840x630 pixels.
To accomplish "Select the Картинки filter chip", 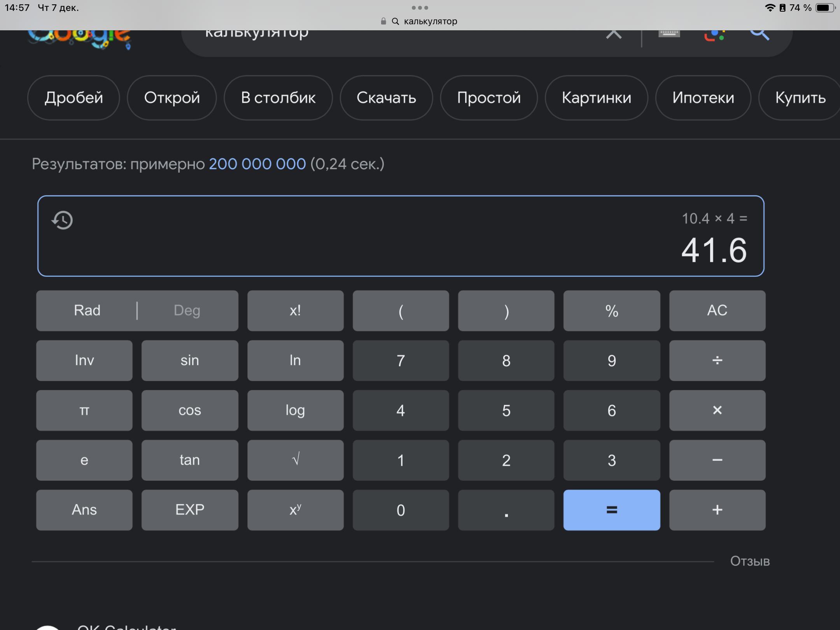I will point(596,98).
